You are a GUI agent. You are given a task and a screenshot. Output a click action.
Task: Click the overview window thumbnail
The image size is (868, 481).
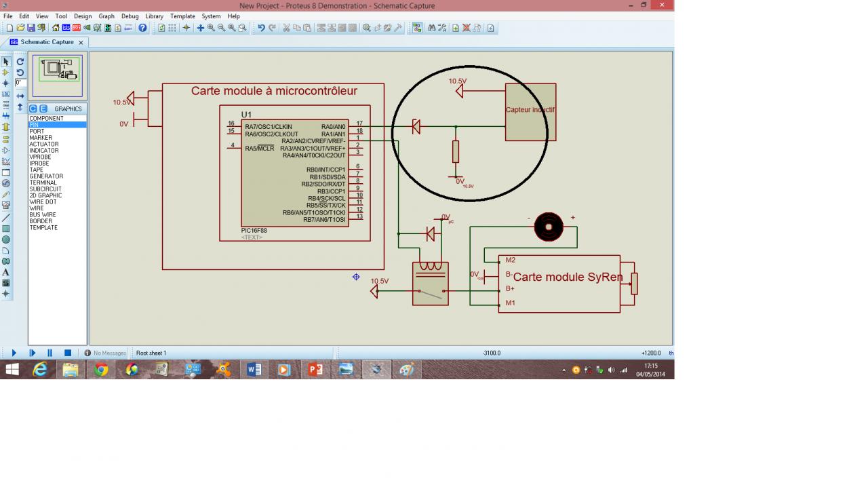(x=58, y=75)
